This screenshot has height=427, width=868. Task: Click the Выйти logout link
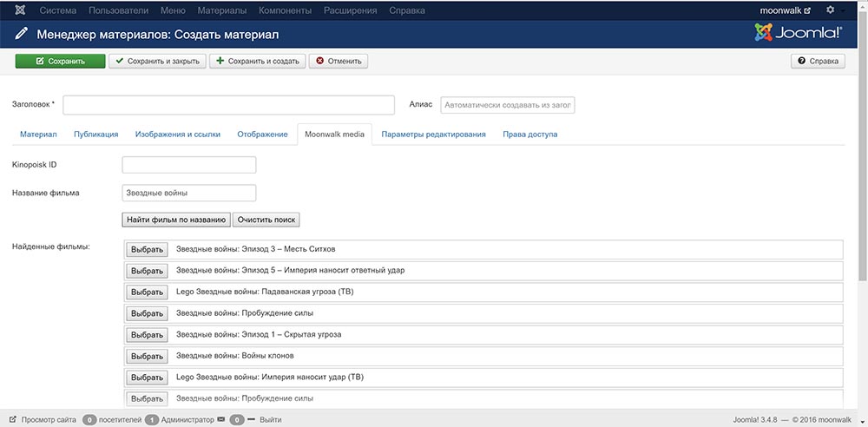point(271,420)
